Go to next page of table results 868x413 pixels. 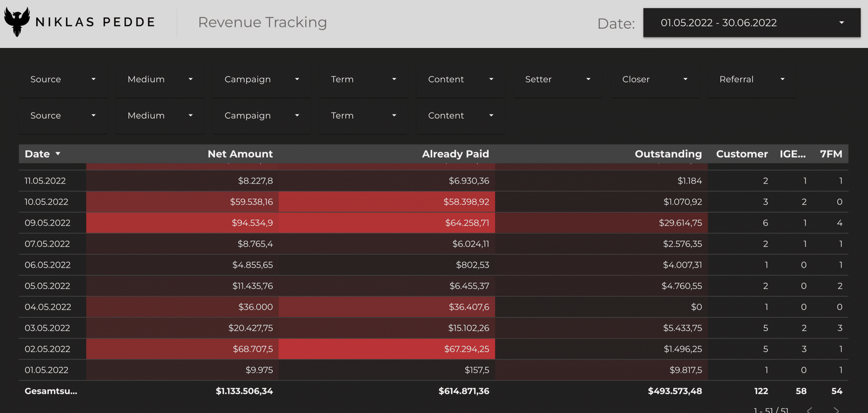tap(836, 410)
